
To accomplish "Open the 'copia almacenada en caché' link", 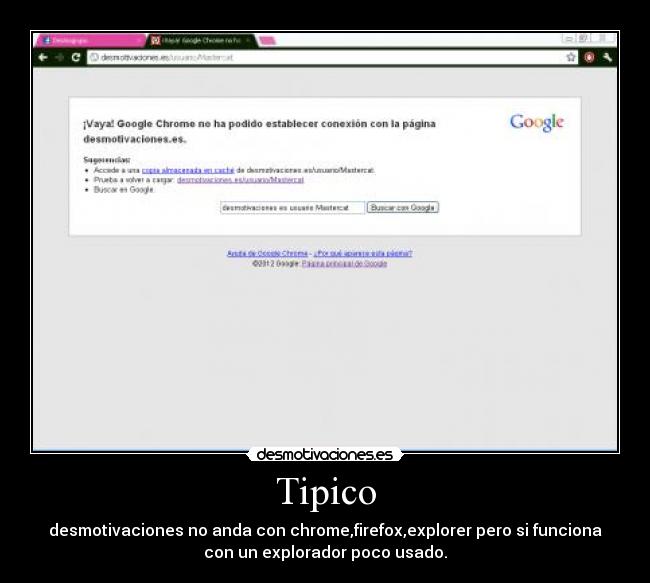I will pos(188,170).
